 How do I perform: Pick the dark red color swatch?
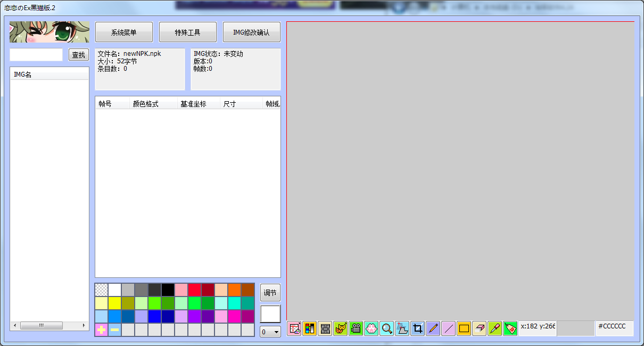[x=208, y=290]
